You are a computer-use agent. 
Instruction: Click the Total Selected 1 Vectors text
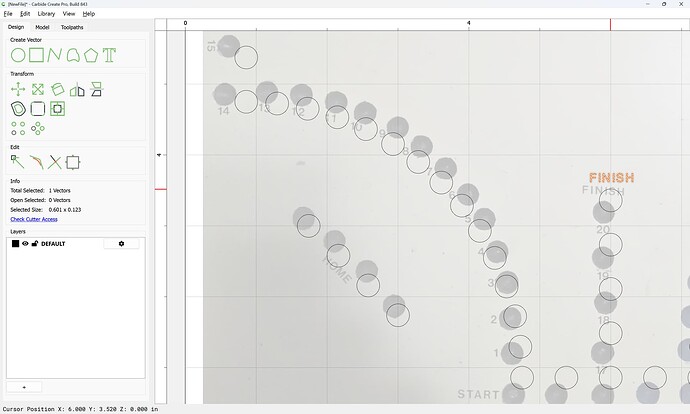click(x=40, y=191)
